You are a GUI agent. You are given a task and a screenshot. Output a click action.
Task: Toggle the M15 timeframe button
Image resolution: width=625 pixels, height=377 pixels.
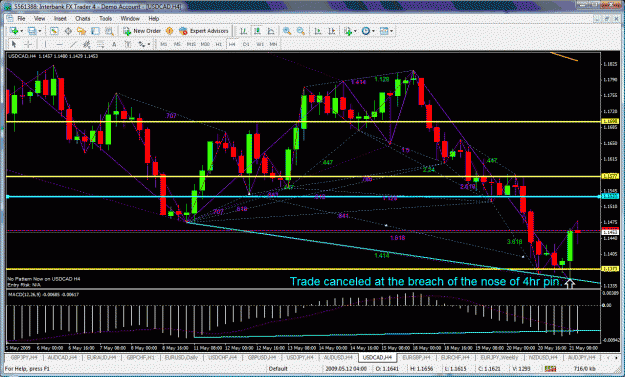pyautogui.click(x=191, y=44)
